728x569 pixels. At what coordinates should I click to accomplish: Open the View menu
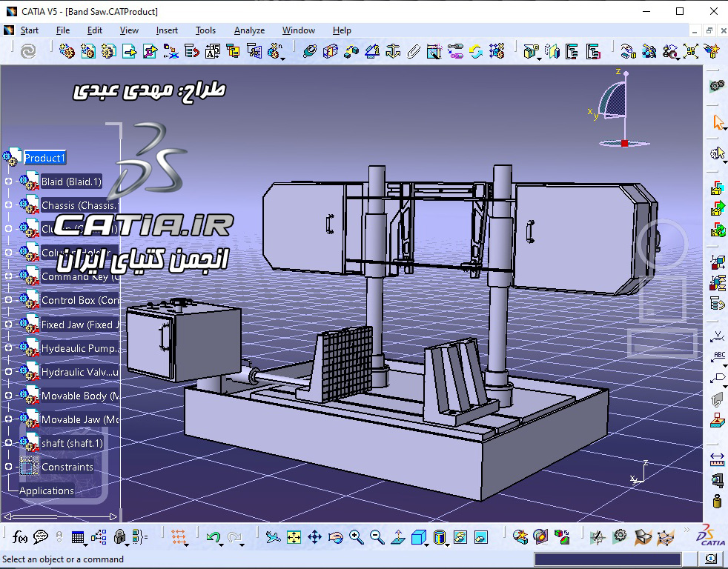point(129,30)
